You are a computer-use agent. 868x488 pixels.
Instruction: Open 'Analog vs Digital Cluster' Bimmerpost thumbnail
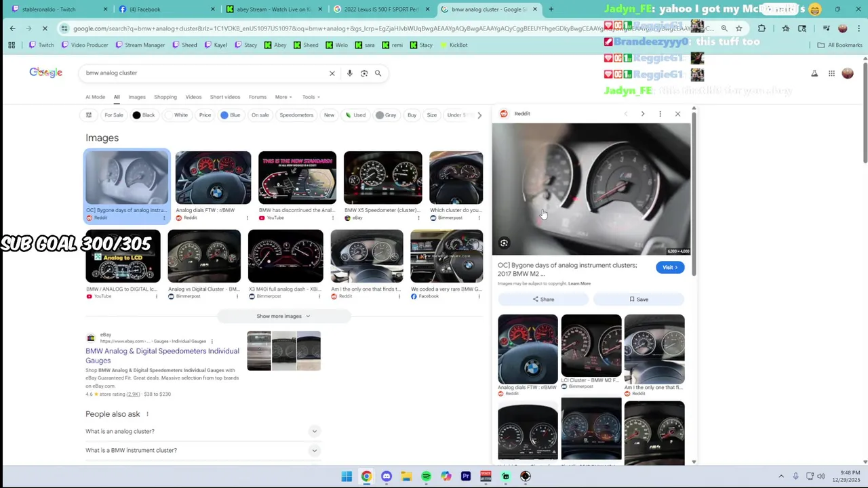tap(204, 256)
